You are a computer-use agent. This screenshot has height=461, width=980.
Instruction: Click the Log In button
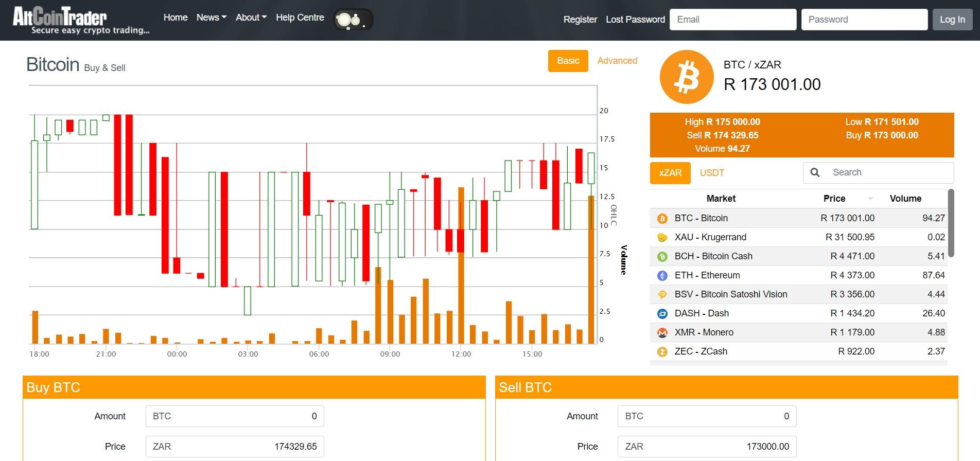click(x=952, y=20)
